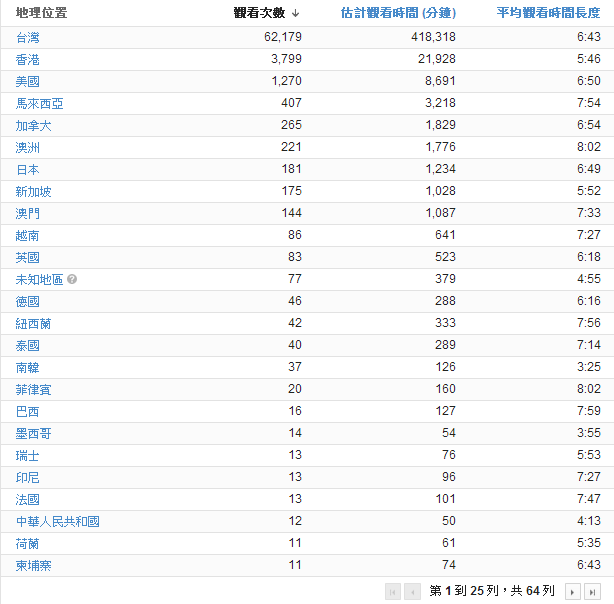
Task: Click the 144 views value for 澳門
Action: pyautogui.click(x=291, y=213)
